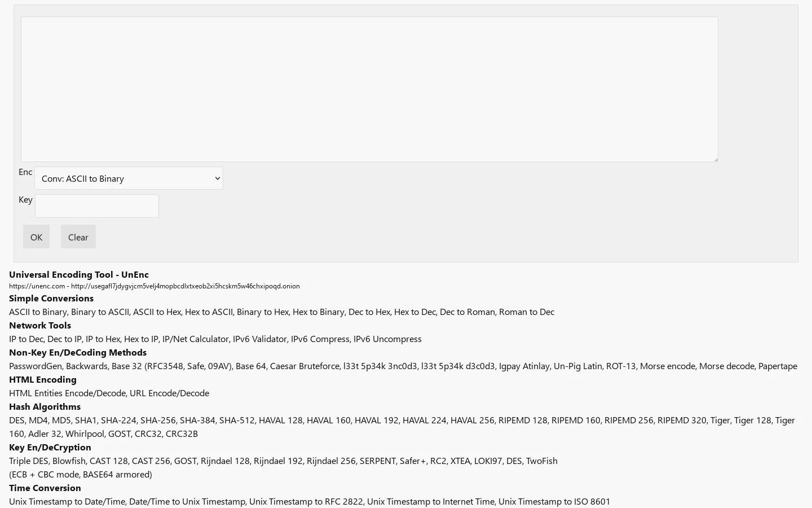Click the Clear button
Screen dimensions: 812x508
[x=78, y=237]
